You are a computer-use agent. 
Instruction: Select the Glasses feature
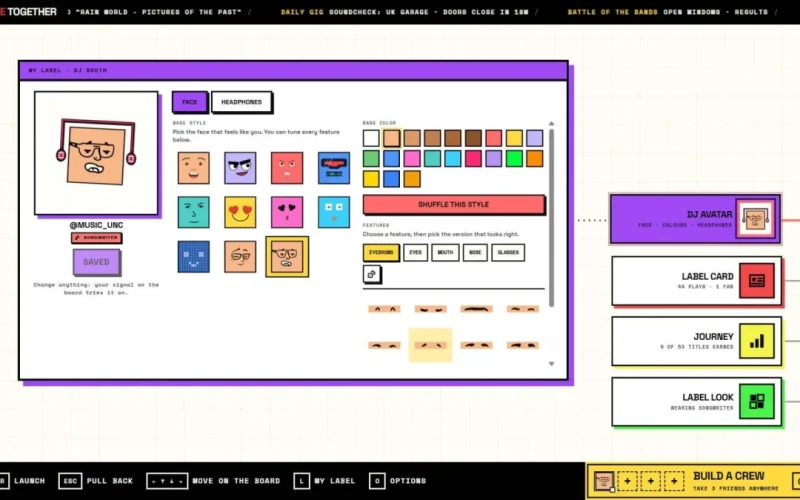click(508, 253)
